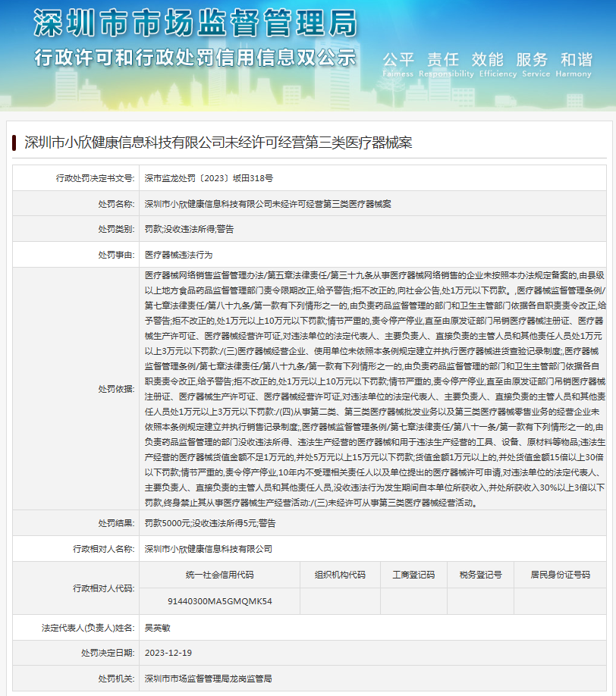Image resolution: width=616 pixels, height=696 pixels.
Task: Click the 公平 Fairness motto text
Action: pos(398,64)
